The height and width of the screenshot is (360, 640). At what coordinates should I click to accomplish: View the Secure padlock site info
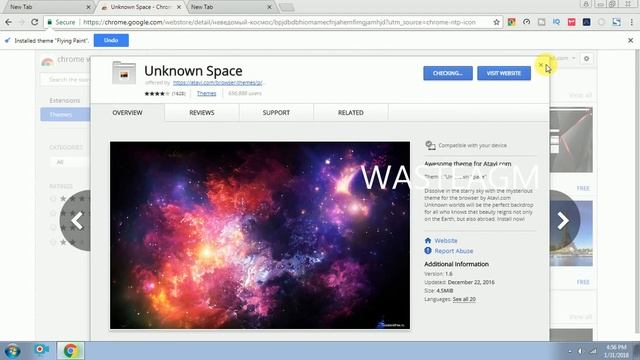[x=61, y=22]
